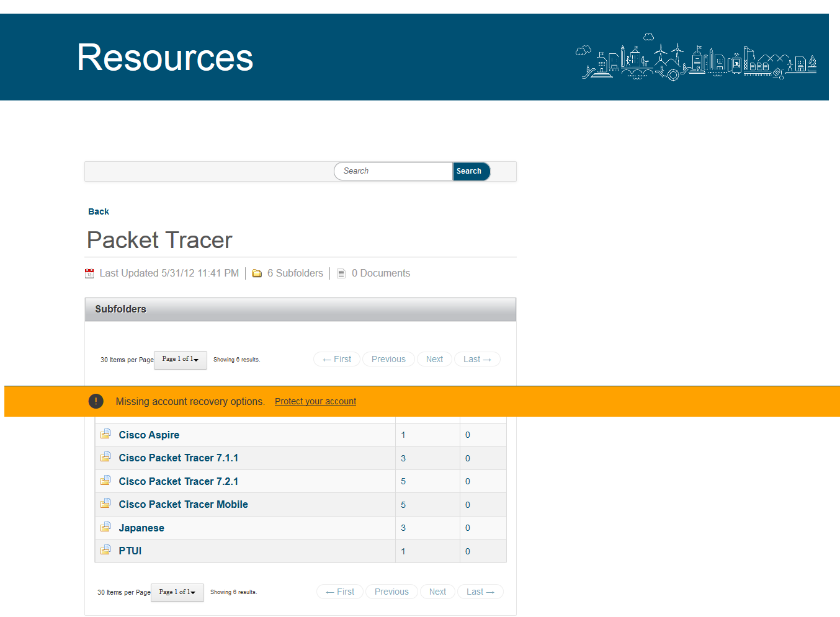
Task: Click the top Last pagination button
Action: point(477,359)
